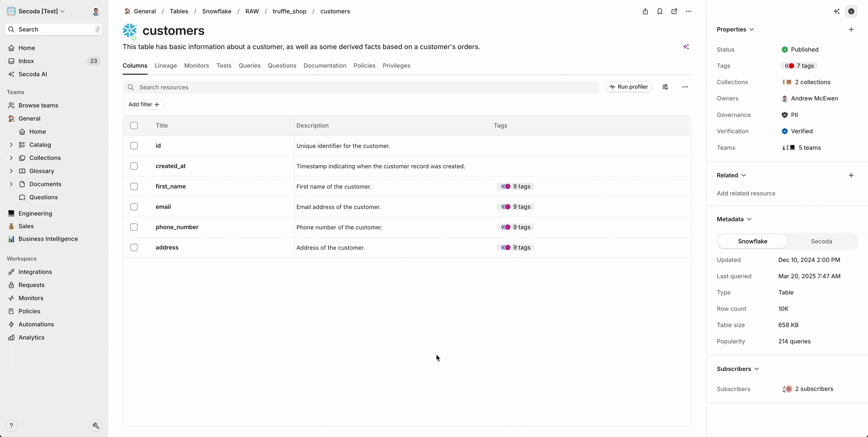Open the column display settings icon

coord(665,87)
